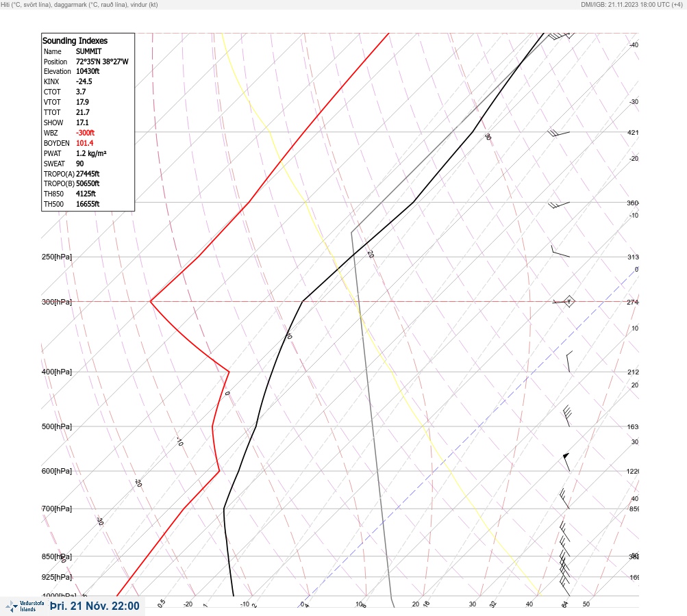Click the tropopause diamond marker at 300 hPa

pos(569,302)
